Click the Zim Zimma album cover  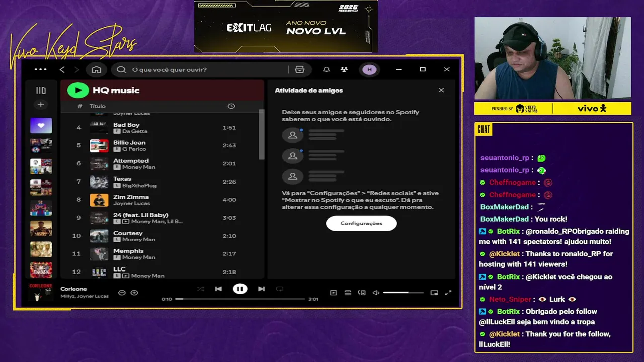click(99, 200)
